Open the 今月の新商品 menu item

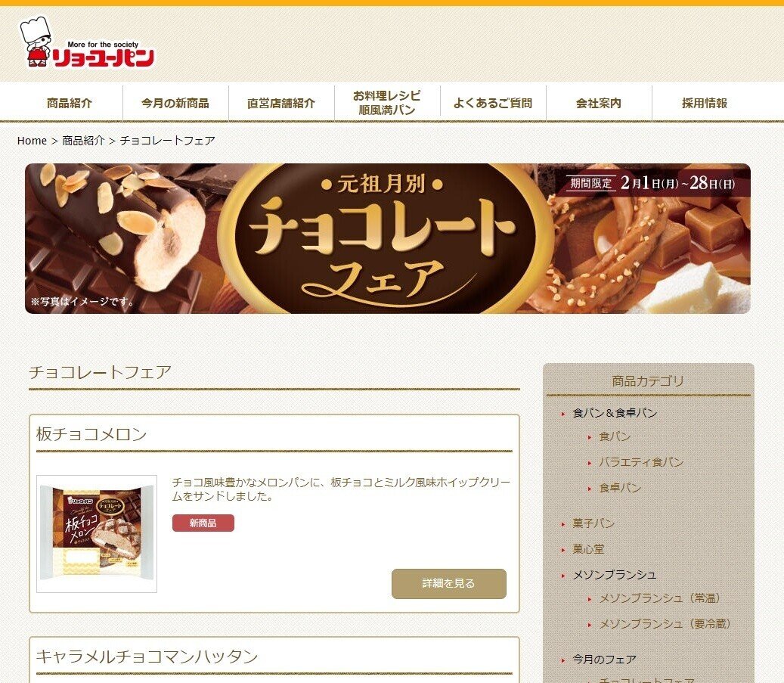175,103
